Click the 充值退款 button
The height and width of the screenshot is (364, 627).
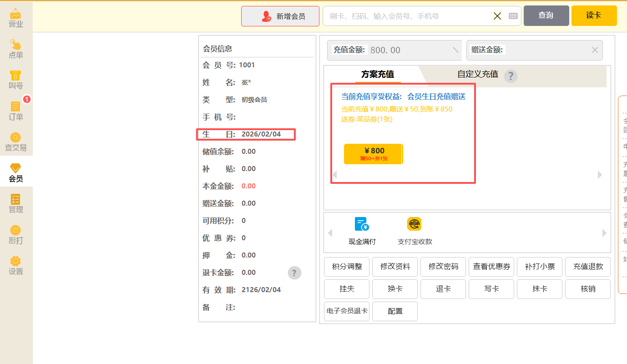[x=588, y=267]
